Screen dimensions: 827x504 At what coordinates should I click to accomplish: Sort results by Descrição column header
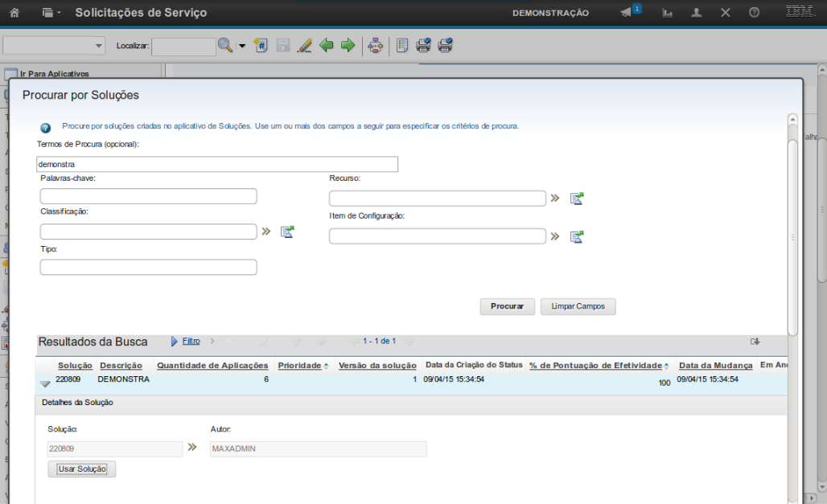click(121, 365)
